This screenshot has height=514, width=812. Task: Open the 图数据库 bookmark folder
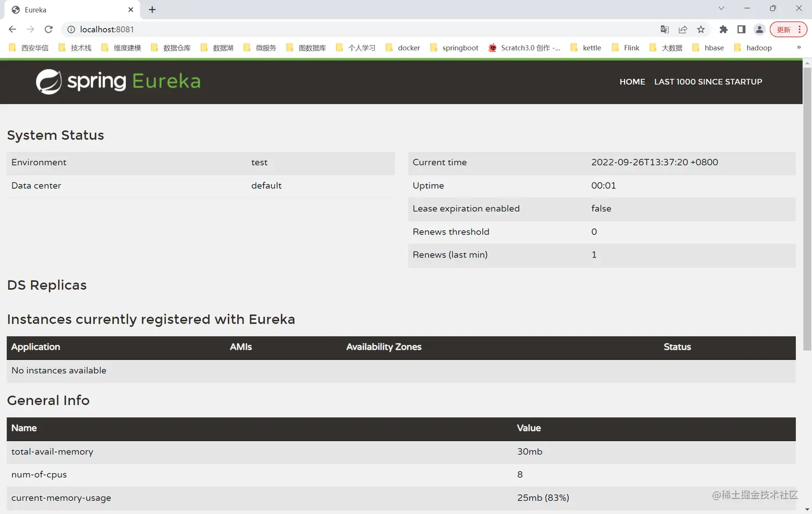306,48
